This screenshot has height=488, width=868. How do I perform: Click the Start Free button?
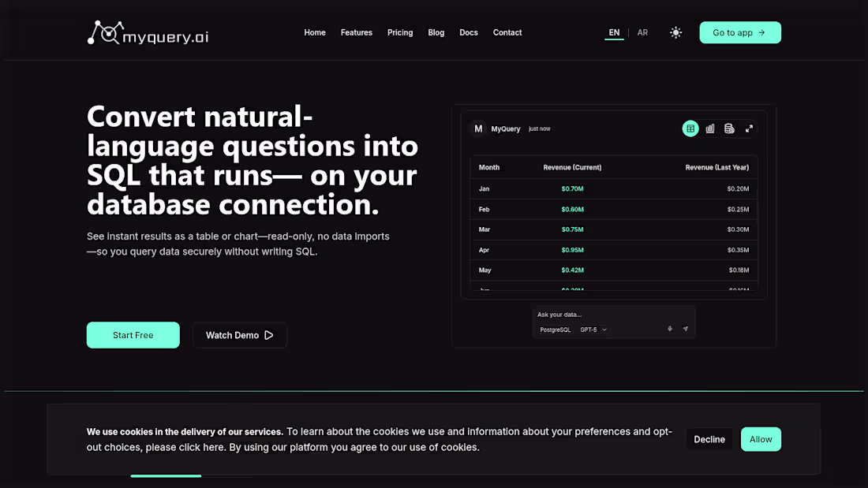133,335
